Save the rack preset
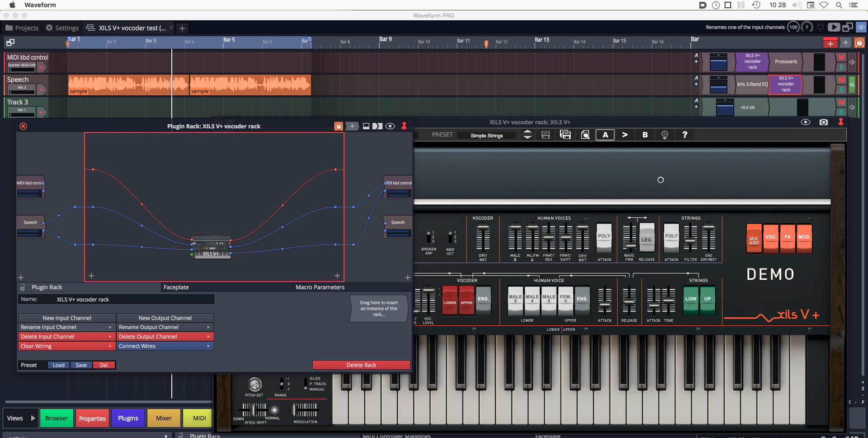Screen dimensions: 868x438 pos(81,365)
